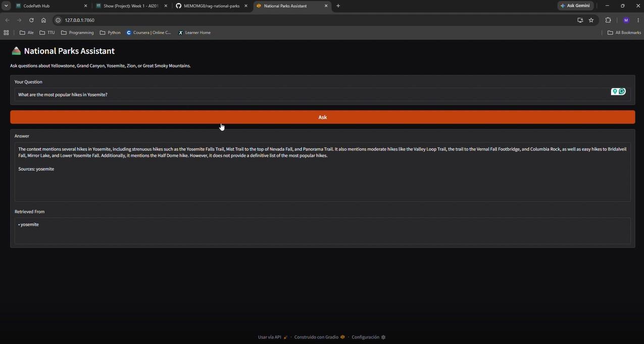Screen dimensions: 644x344
Task: Open the Chrome three-dot menu
Action: pyautogui.click(x=638, y=20)
